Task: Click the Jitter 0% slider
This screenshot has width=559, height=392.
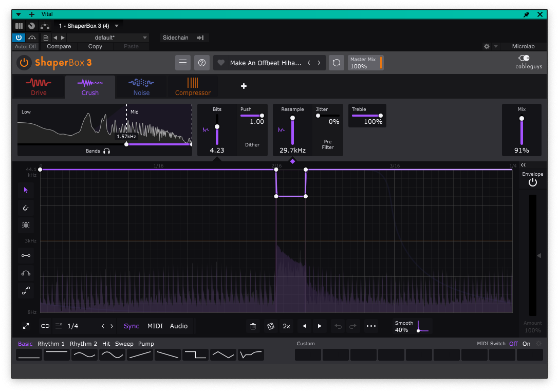Action: (328, 116)
